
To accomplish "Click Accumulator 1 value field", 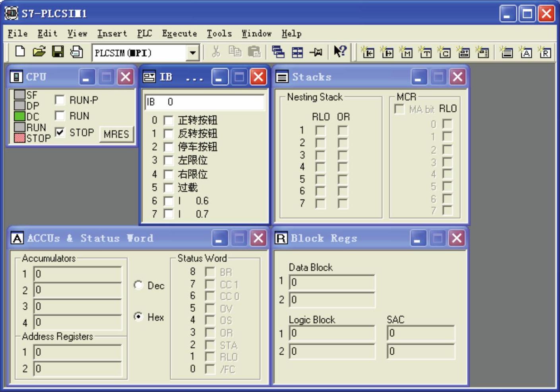I will click(78, 274).
